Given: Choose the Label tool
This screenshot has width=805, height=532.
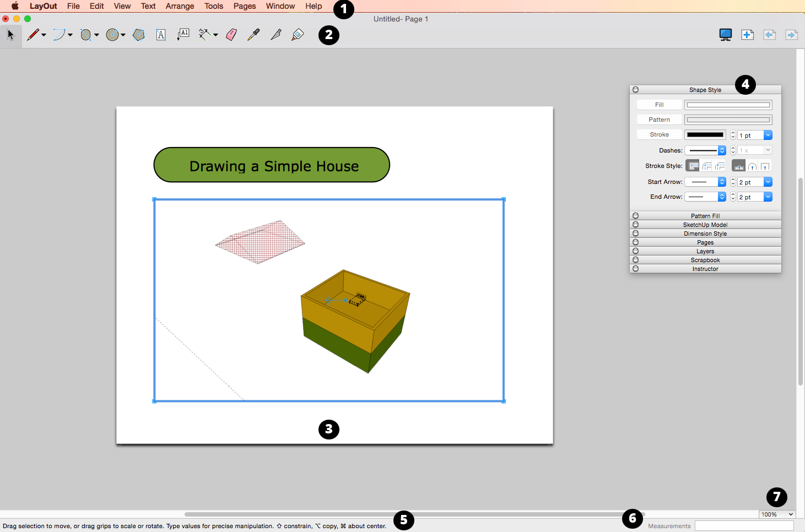Looking at the screenshot, I should click(183, 35).
